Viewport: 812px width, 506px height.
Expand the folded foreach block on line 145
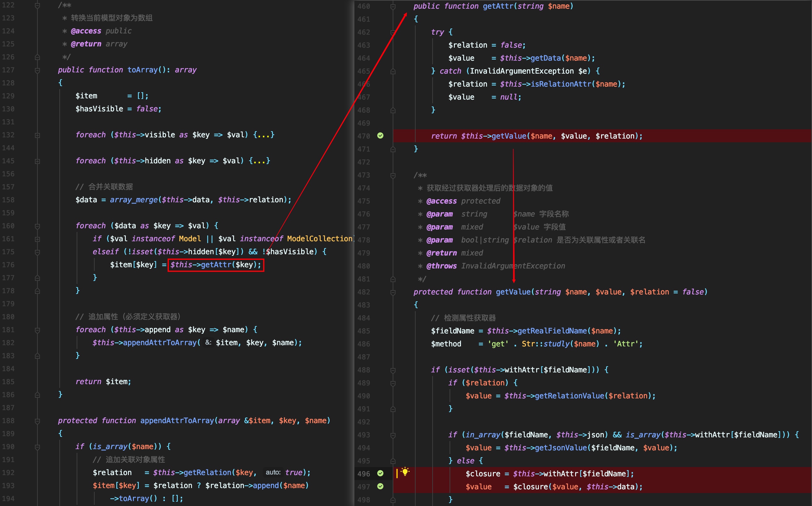pos(37,161)
